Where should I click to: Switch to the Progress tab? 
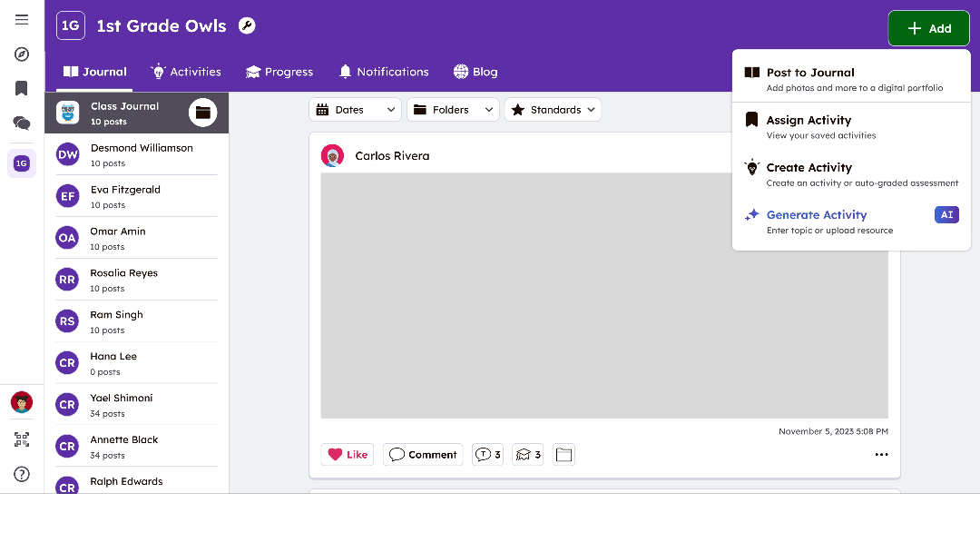[279, 72]
